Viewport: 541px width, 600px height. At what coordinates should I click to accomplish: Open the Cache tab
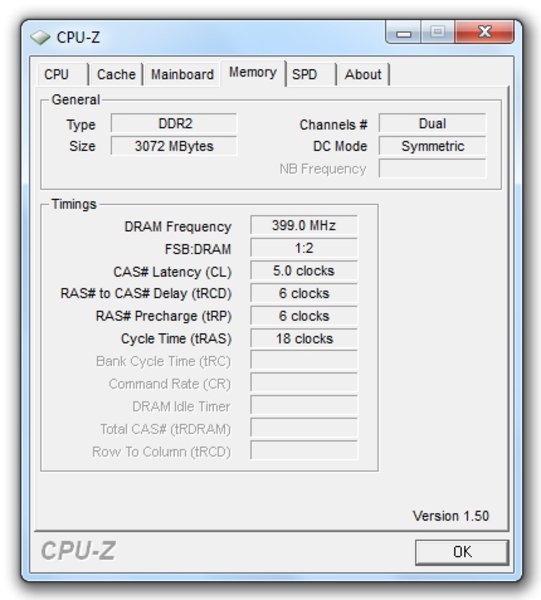point(116,74)
